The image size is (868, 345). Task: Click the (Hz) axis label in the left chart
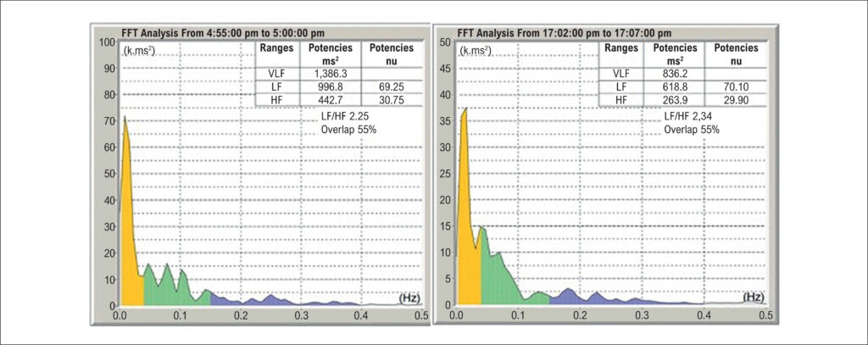[409, 298]
